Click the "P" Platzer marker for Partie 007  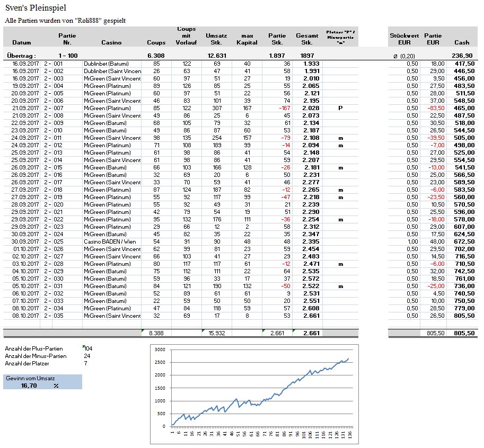pos(340,108)
